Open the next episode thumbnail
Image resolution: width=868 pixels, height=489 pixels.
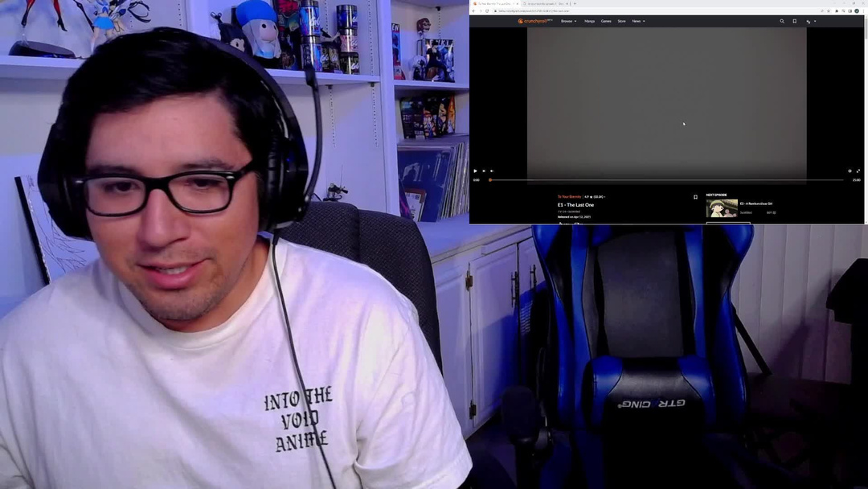pos(722,209)
